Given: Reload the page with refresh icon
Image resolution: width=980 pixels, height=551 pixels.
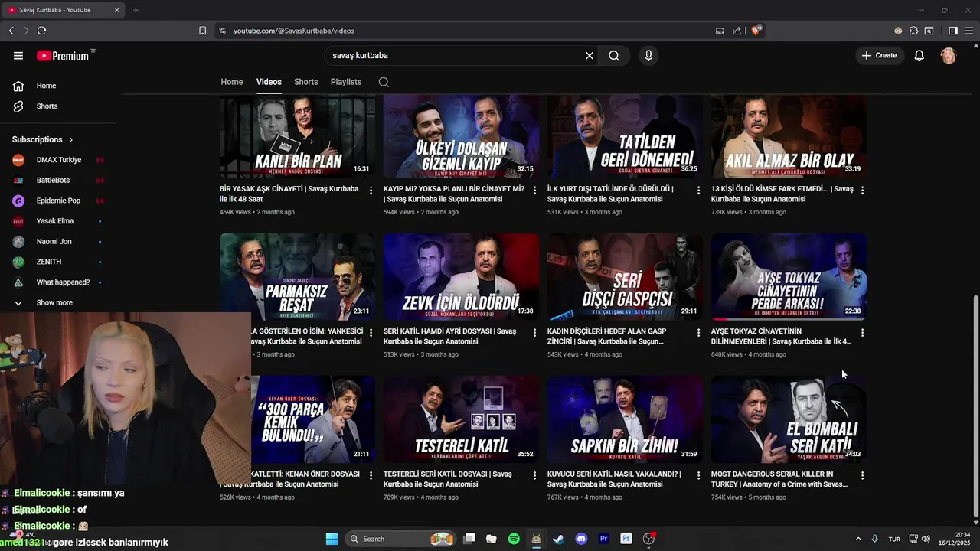Looking at the screenshot, I should 41,31.
